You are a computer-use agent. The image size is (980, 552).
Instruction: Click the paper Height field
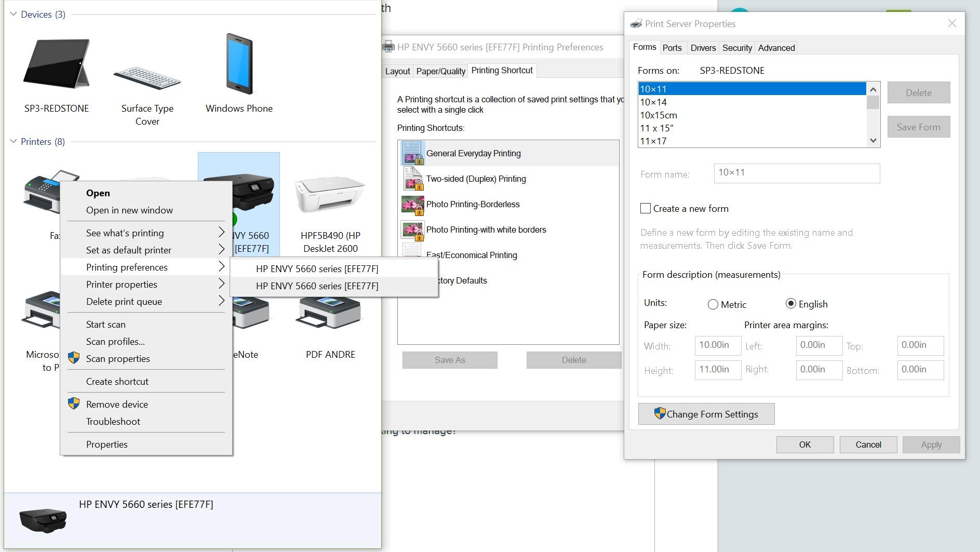[x=718, y=370]
